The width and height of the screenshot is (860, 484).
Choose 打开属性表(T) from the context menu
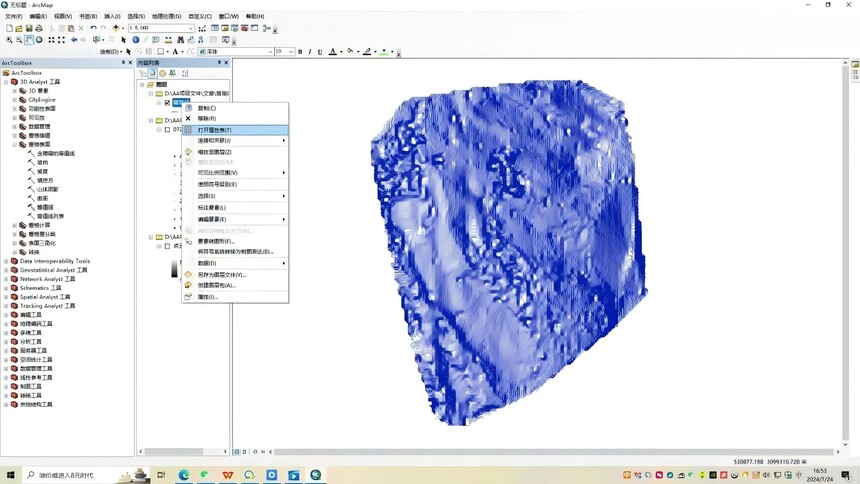click(235, 130)
